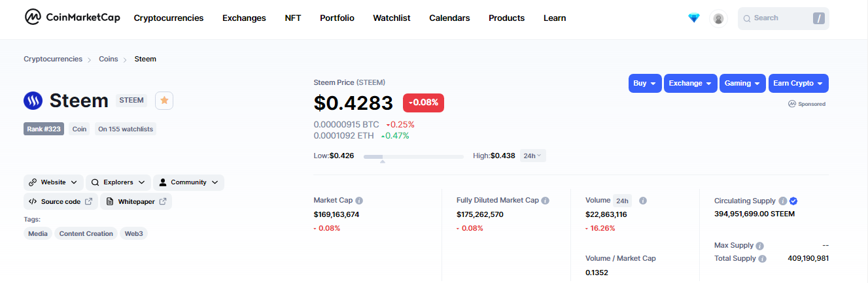Open the user profile avatar
Image resolution: width=868 pixels, height=283 pixels.
pyautogui.click(x=719, y=18)
